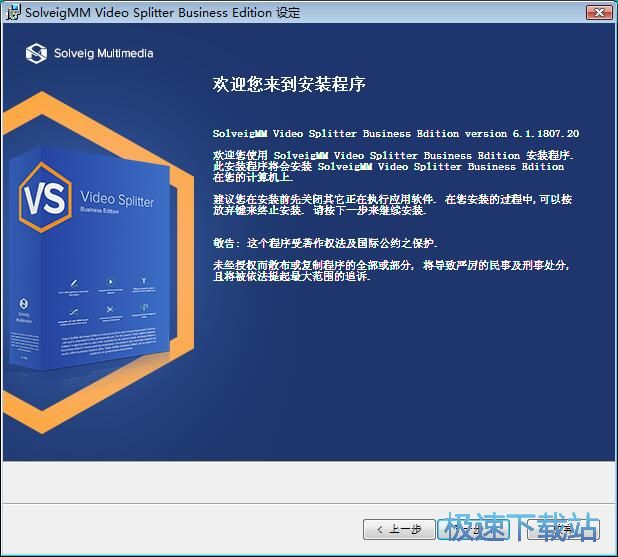The width and height of the screenshot is (618, 557).
Task: Click the orange VS hexagon badge on the box
Action: (45, 197)
